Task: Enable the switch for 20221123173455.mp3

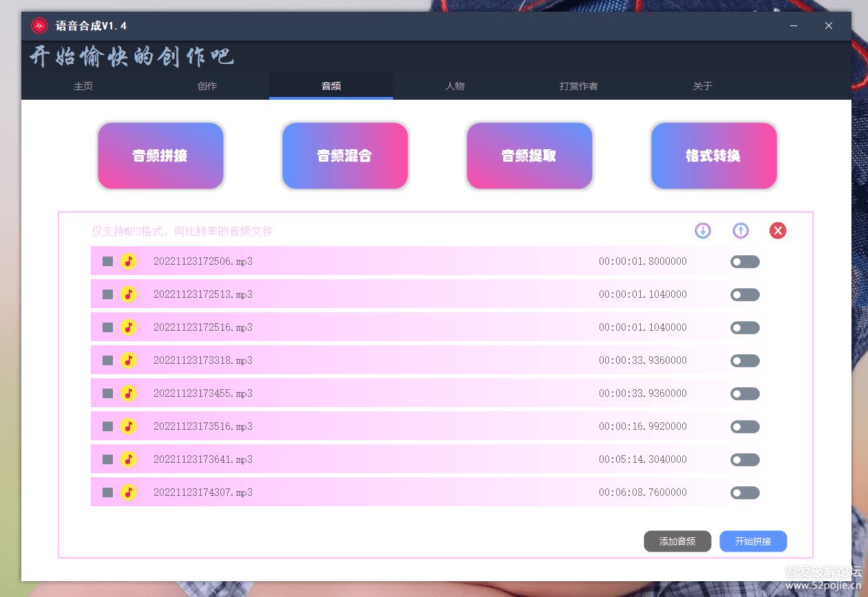Action: (x=745, y=394)
